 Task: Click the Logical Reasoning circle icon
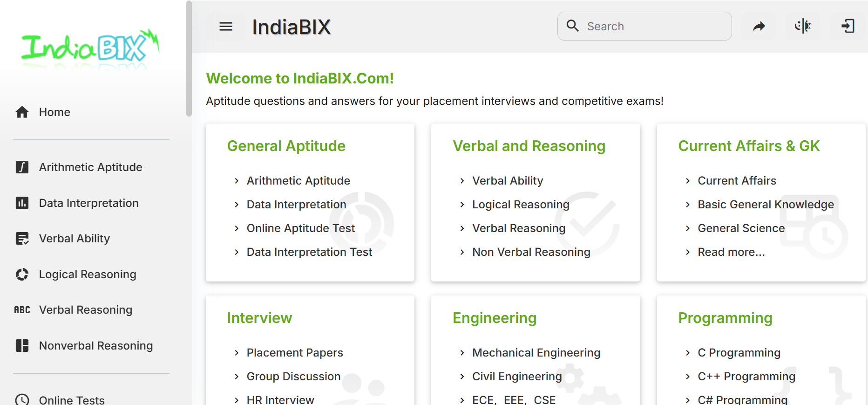[22, 275]
